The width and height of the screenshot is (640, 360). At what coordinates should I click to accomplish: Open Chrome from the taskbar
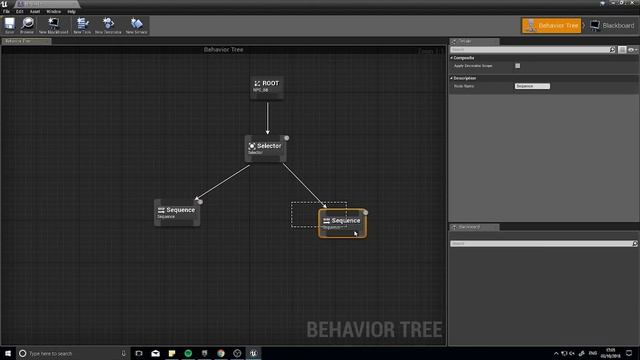tap(221, 353)
